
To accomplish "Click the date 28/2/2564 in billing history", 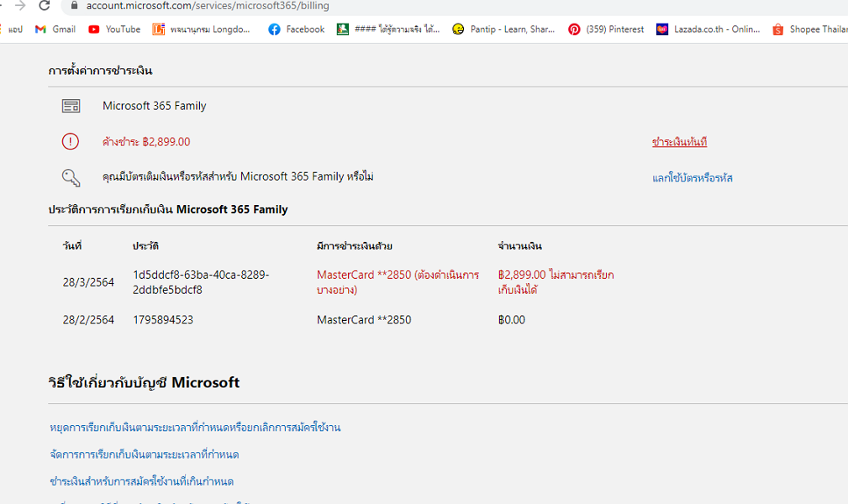I will click(x=88, y=319).
